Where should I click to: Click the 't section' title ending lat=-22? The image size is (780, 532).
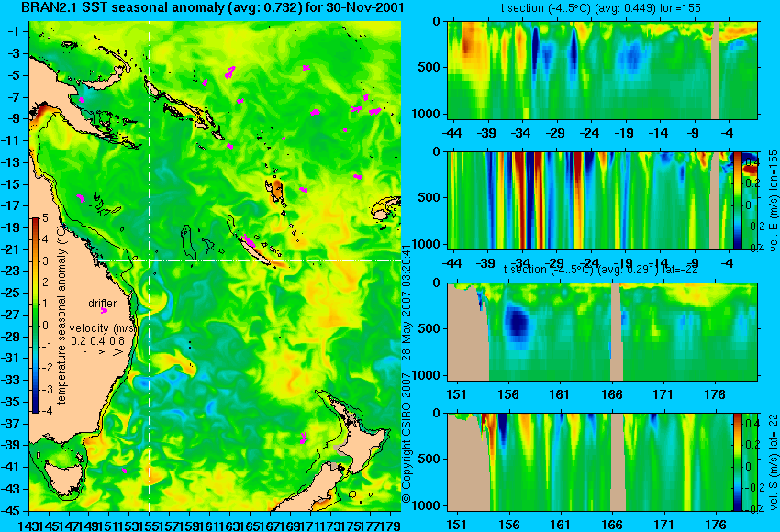coord(601,270)
